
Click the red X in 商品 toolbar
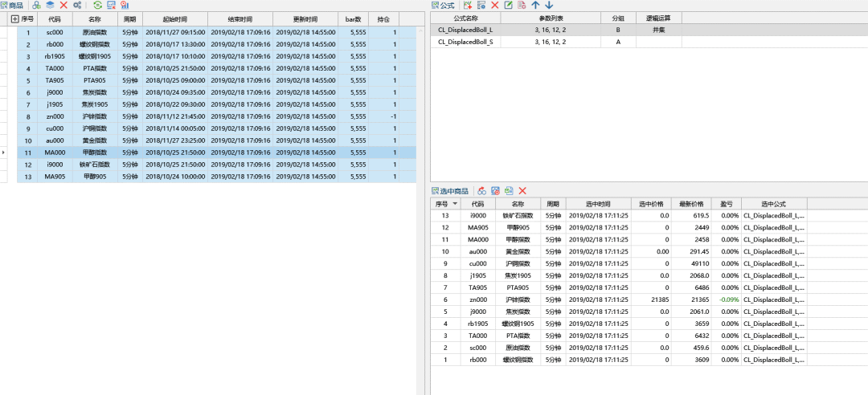click(63, 5)
